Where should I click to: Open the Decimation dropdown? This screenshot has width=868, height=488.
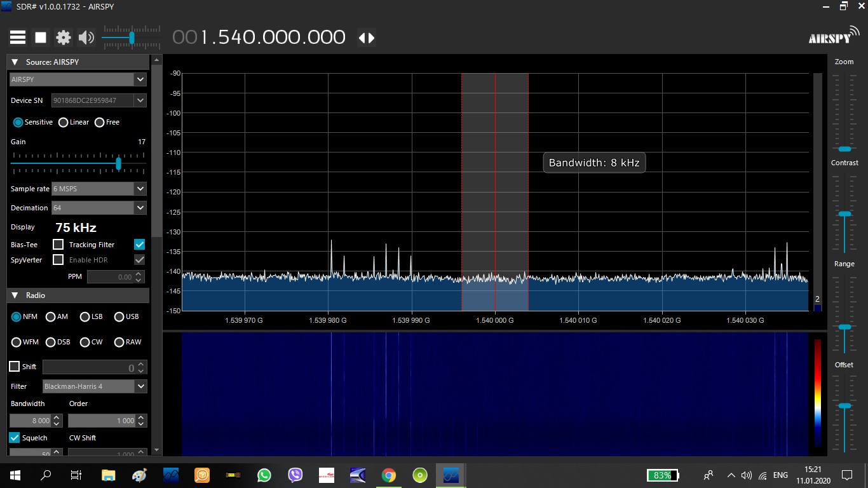98,208
